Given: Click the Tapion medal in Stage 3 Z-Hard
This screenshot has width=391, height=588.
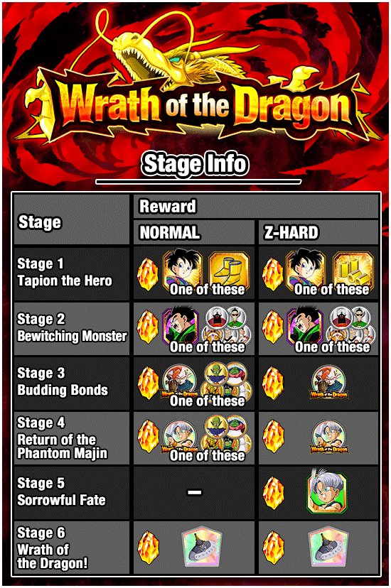Looking at the screenshot, I should tap(328, 382).
